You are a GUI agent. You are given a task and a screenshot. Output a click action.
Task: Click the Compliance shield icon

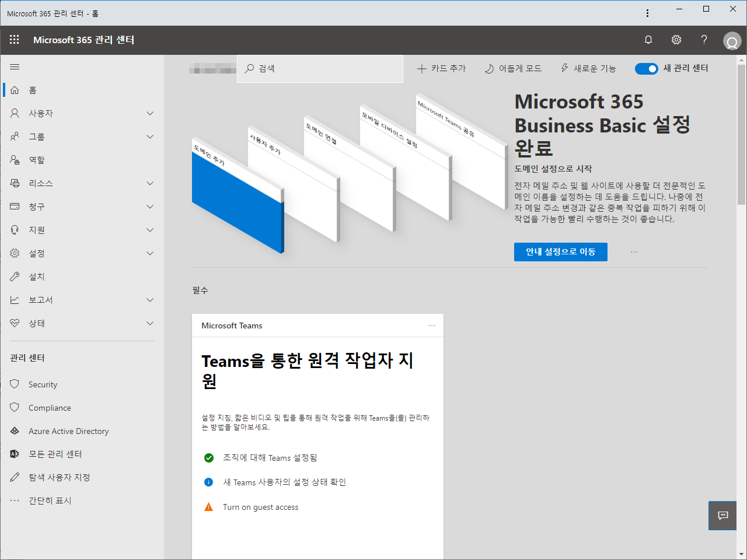click(x=15, y=407)
